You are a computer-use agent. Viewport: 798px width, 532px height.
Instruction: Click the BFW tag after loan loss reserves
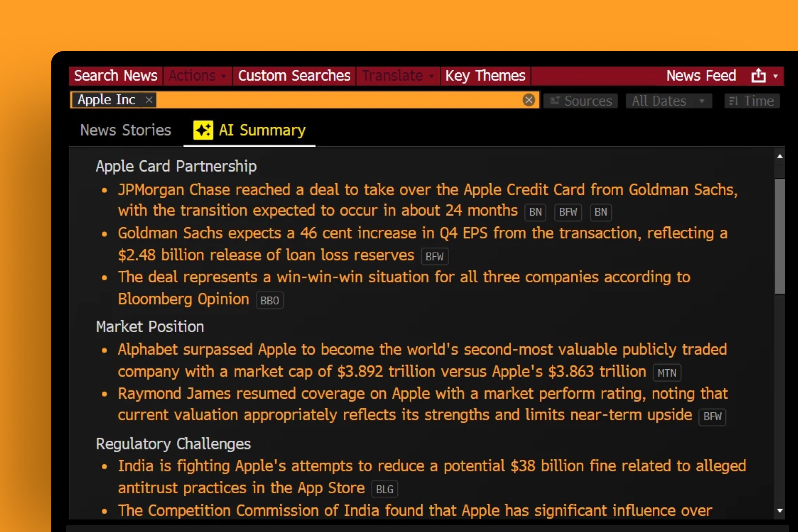[x=435, y=256]
